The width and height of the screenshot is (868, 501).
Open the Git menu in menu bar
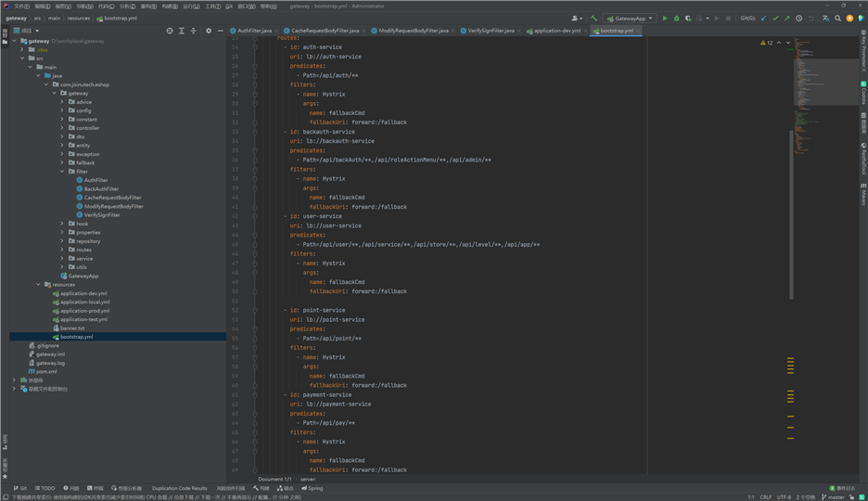pyautogui.click(x=229, y=6)
